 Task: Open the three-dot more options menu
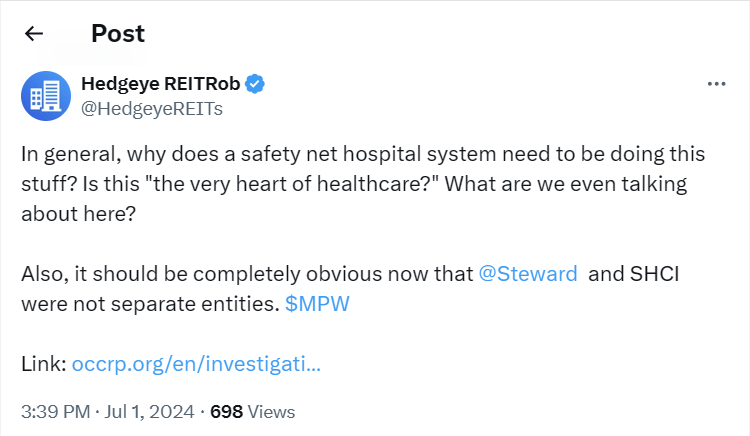716,84
